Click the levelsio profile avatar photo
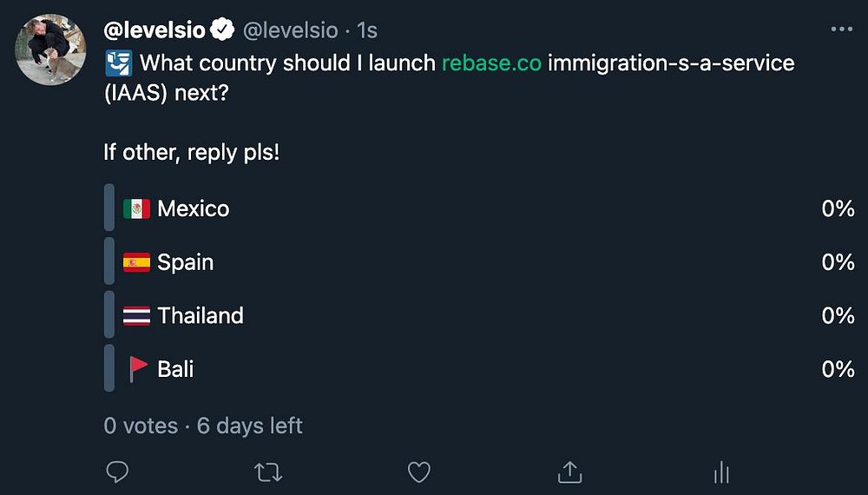The image size is (868, 495). click(49, 49)
